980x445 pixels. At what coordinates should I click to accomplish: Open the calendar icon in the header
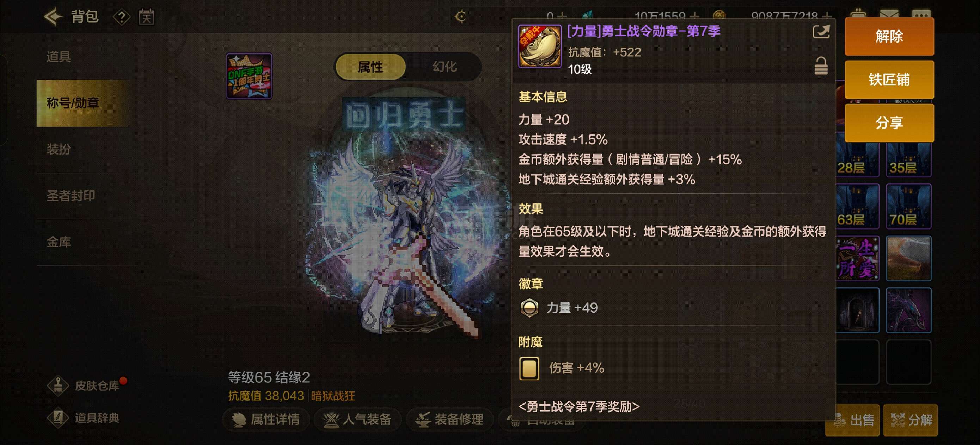[146, 17]
